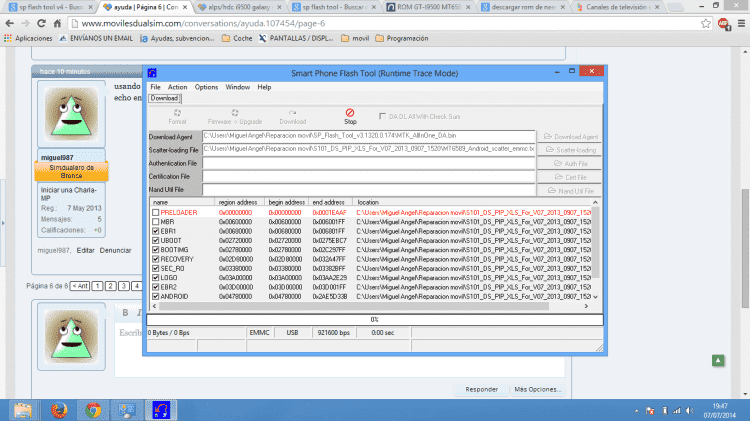750x421 pixels.
Task: Enable the PRELOADER checkbox
Action: click(x=155, y=212)
